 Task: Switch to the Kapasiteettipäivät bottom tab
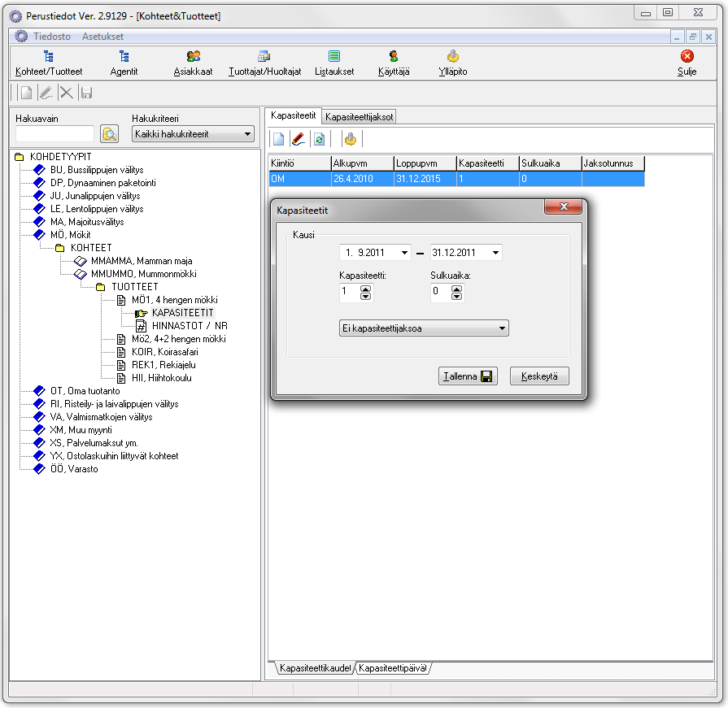pyautogui.click(x=393, y=668)
